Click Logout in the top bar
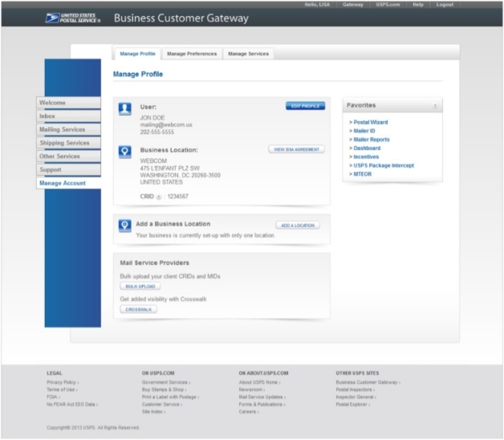This screenshot has height=440, width=504. [x=445, y=5]
